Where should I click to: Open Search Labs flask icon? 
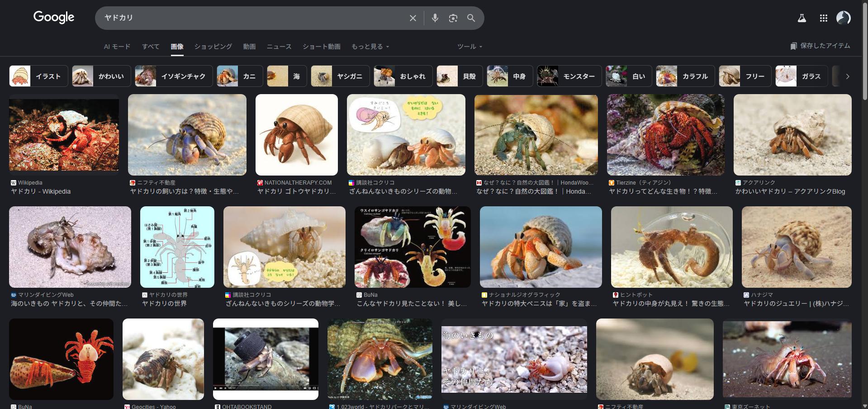coord(802,18)
